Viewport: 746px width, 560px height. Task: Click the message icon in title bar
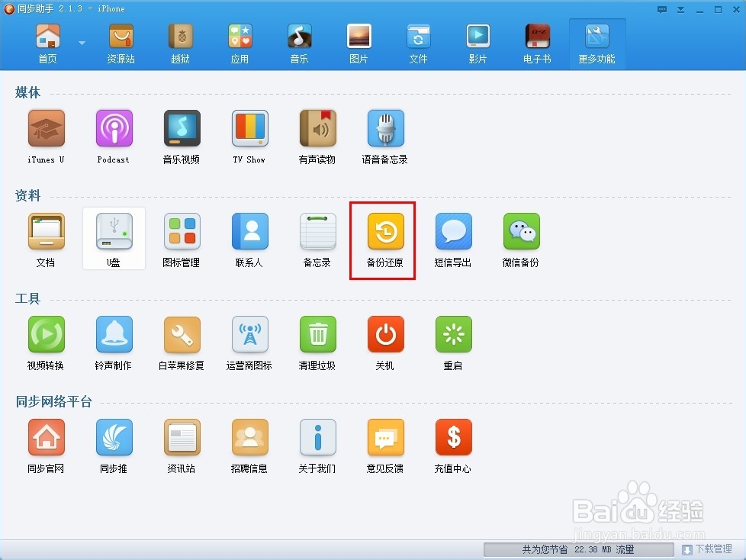[x=662, y=9]
